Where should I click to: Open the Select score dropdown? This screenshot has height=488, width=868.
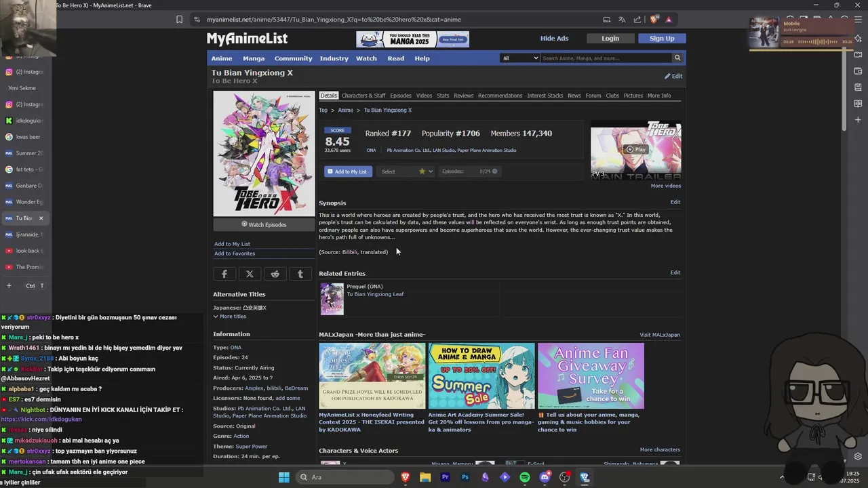[406, 171]
